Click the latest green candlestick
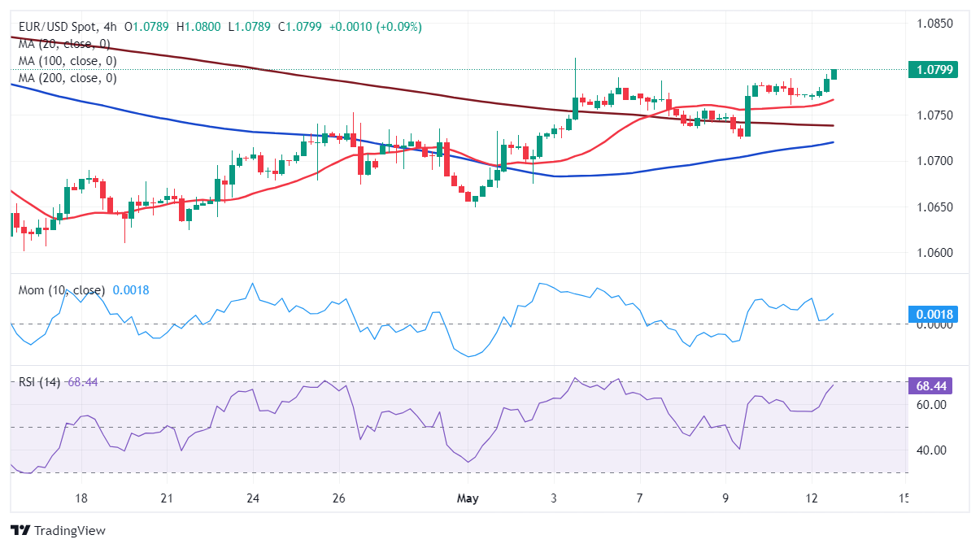Image resolution: width=980 pixels, height=548 pixels. 834,74
